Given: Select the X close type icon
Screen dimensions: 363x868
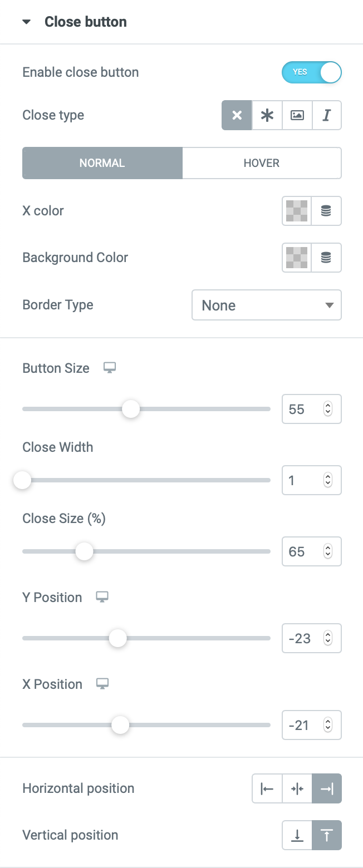Looking at the screenshot, I should 237,115.
